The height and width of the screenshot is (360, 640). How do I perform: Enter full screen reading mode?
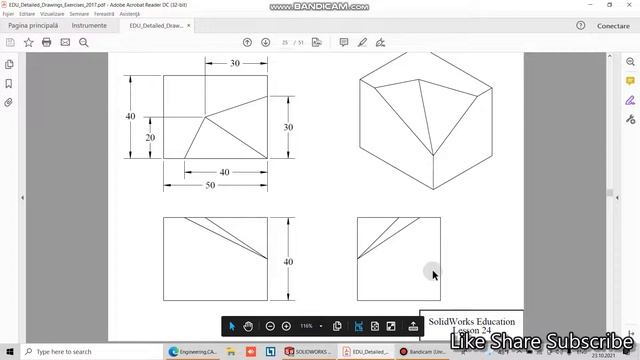tap(391, 326)
